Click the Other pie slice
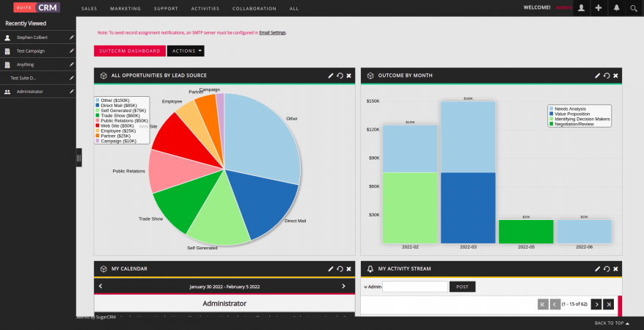644x330 pixels. tap(263, 139)
